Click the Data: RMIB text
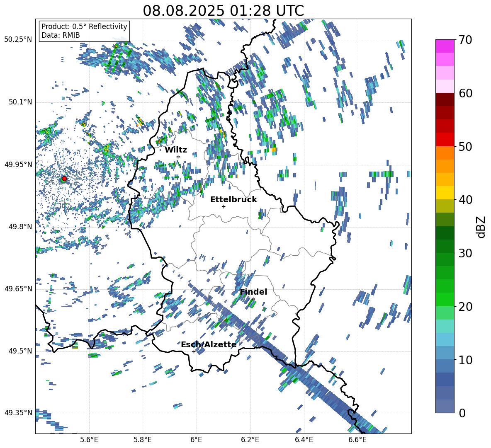Image resolution: width=491 pixels, height=448 pixels. 61,35
